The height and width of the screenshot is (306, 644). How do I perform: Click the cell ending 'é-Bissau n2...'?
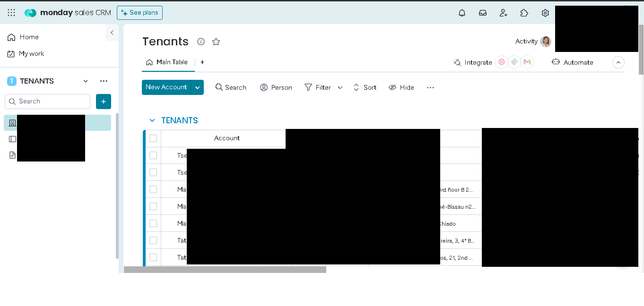(x=461, y=206)
